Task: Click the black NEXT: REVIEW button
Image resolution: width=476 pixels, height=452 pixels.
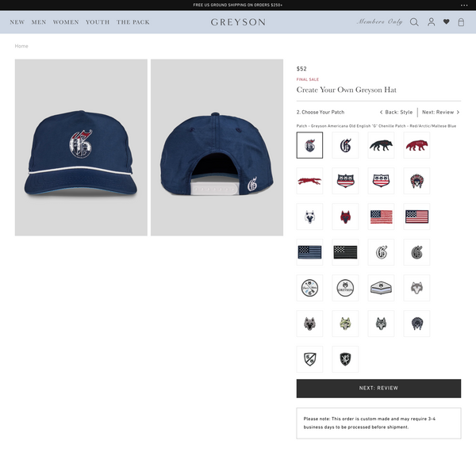Action: pyautogui.click(x=378, y=389)
